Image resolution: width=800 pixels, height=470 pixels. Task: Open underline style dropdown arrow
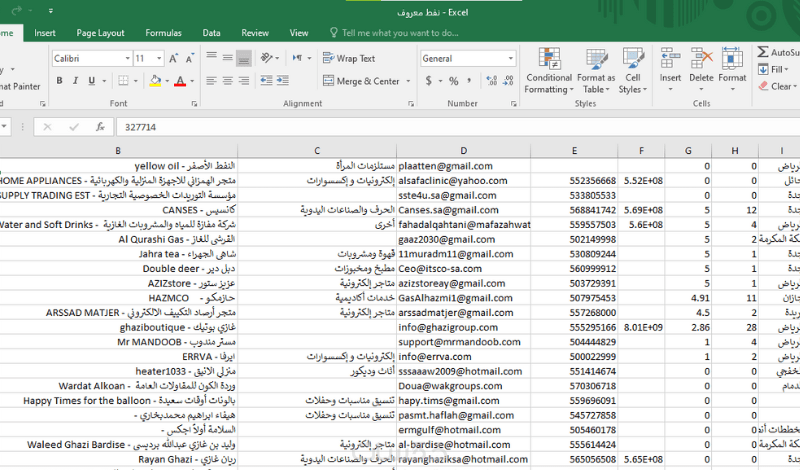(104, 81)
